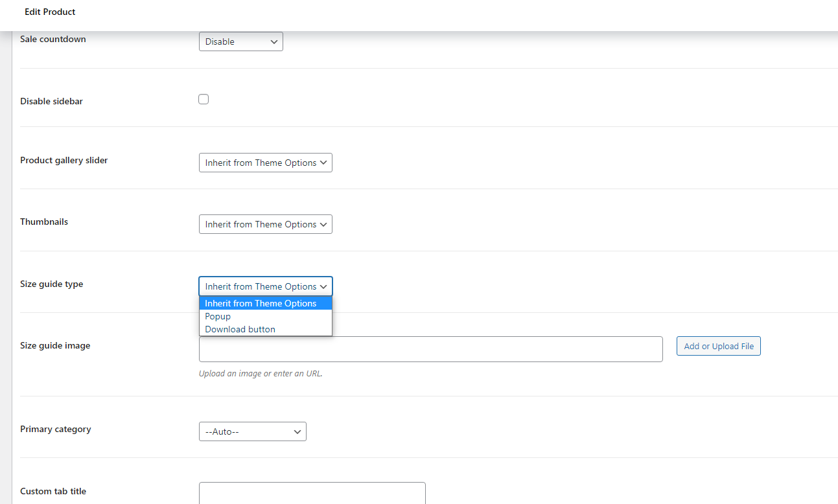The image size is (838, 504).
Task: Focus the Size guide image URL field
Action: 430,349
